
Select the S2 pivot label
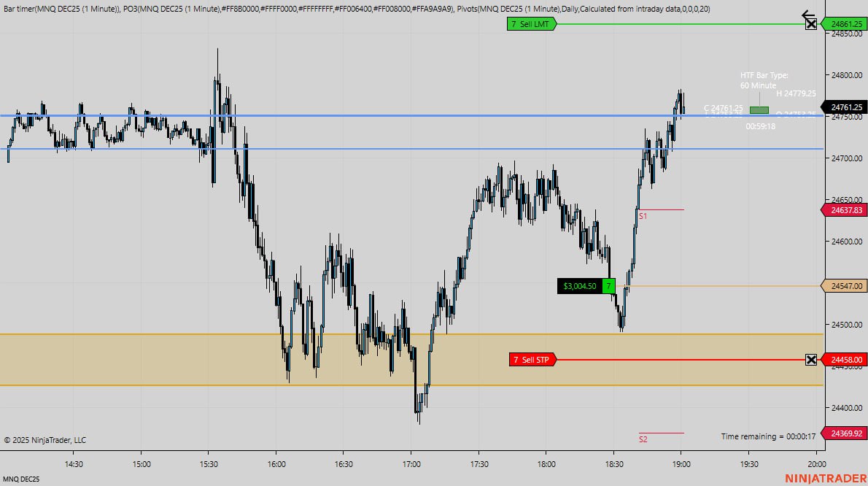643,439
